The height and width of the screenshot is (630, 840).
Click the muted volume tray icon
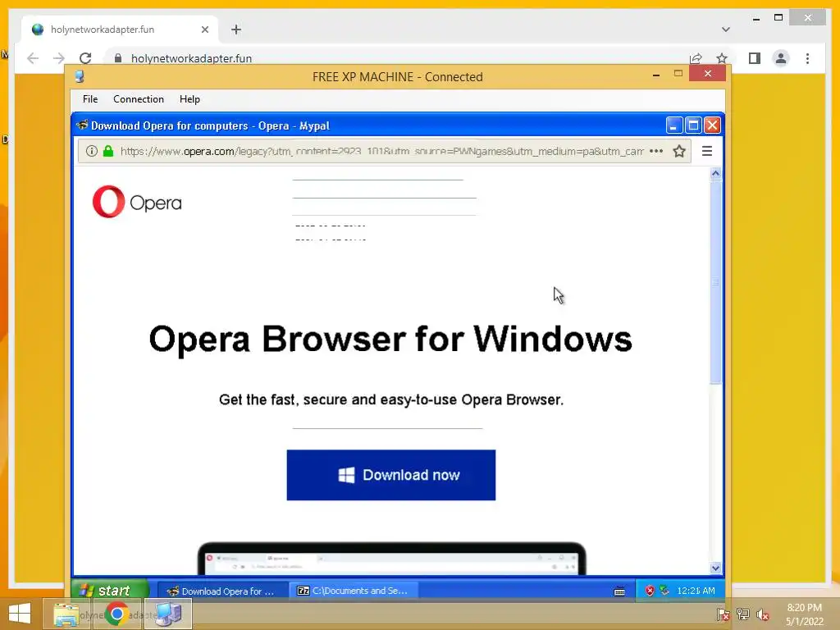(763, 614)
